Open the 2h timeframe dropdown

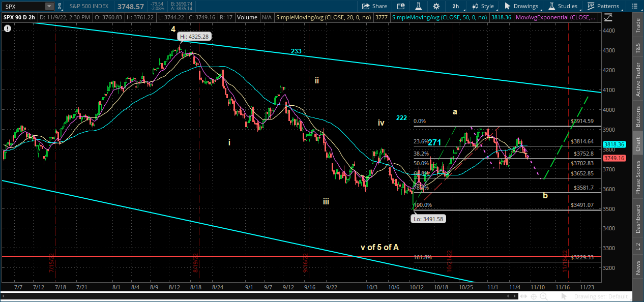pyautogui.click(x=455, y=6)
